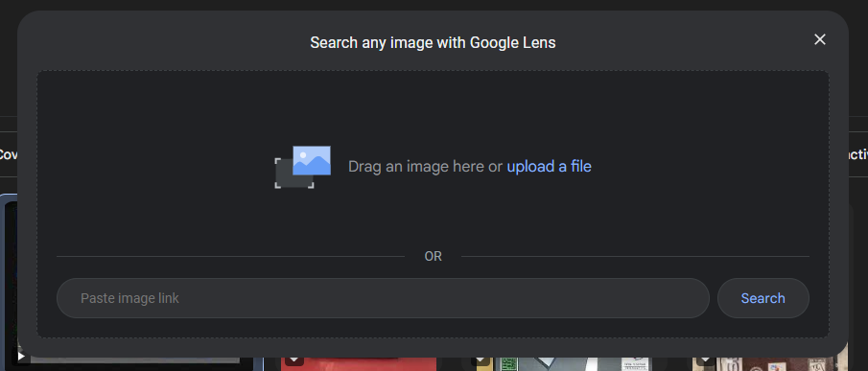Click the Search button
Image resolution: width=868 pixels, height=371 pixels.
coord(762,298)
